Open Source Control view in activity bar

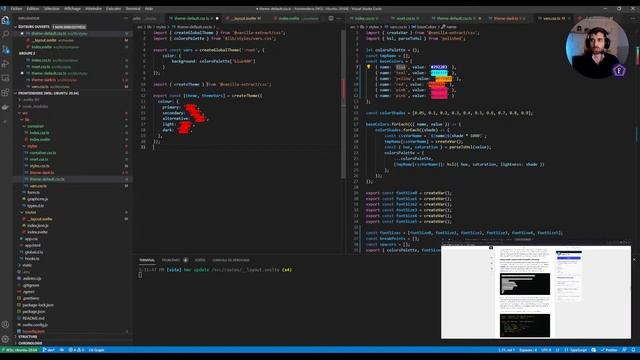coord(6,49)
